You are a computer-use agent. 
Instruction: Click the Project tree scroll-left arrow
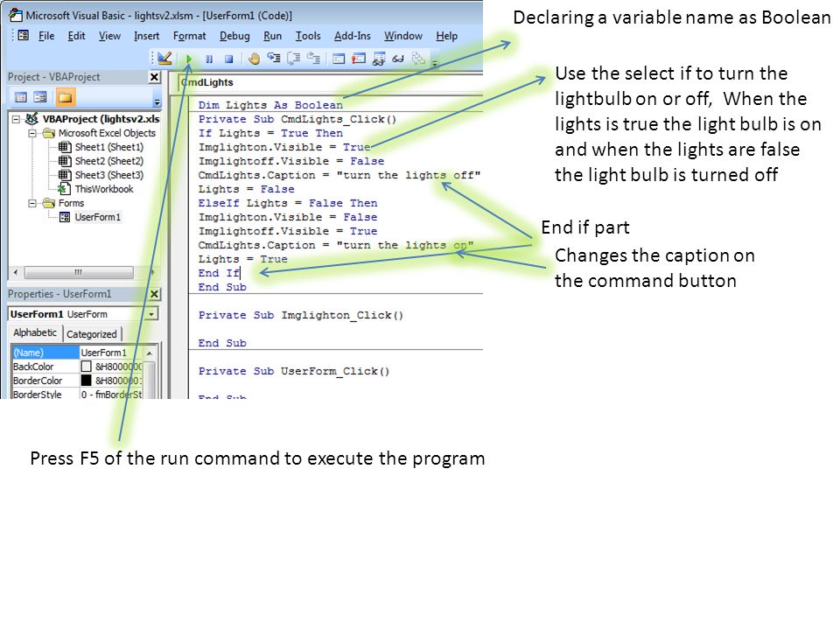tap(16, 273)
